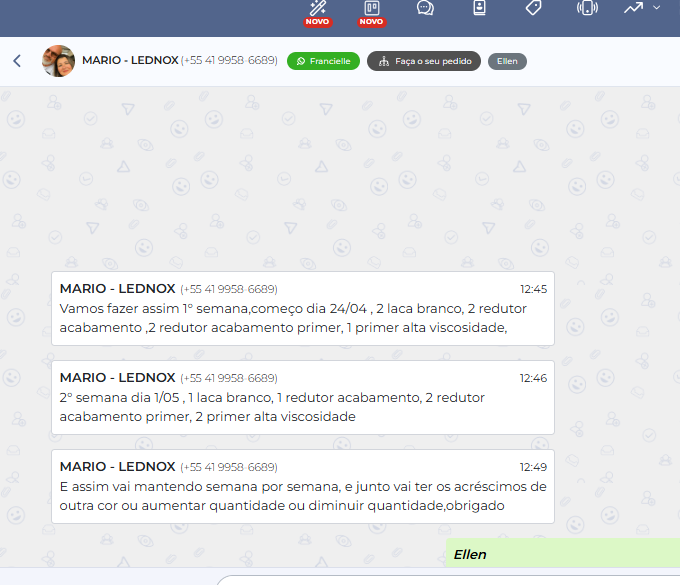Screen dimensions: 680x585
Task: Click the green Ellen reply bubble
Action: [562, 553]
